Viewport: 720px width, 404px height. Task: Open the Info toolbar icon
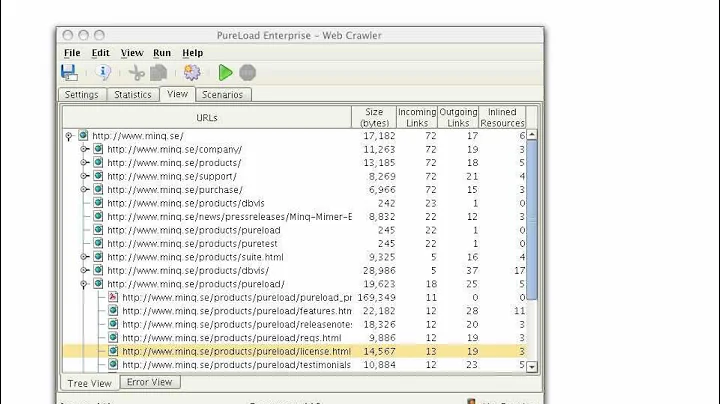click(103, 72)
